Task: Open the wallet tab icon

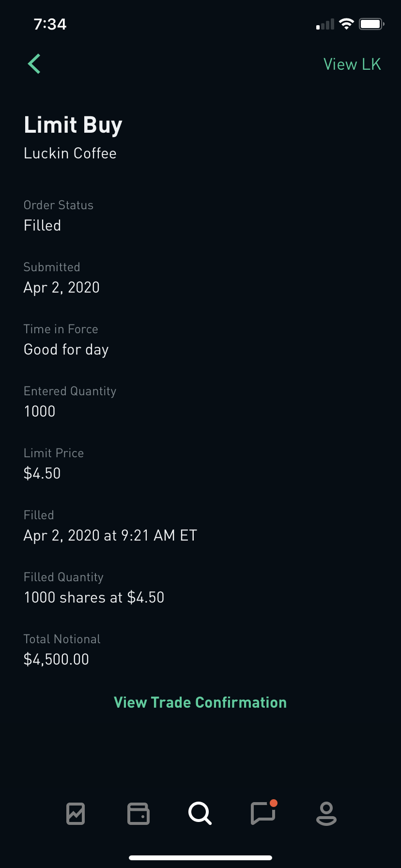Action: 139,813
